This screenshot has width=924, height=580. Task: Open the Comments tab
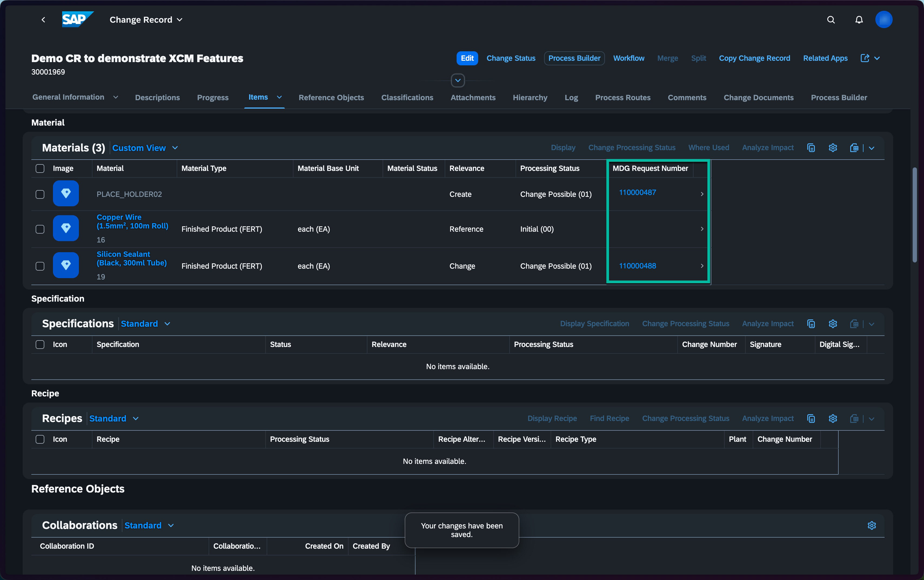687,97
